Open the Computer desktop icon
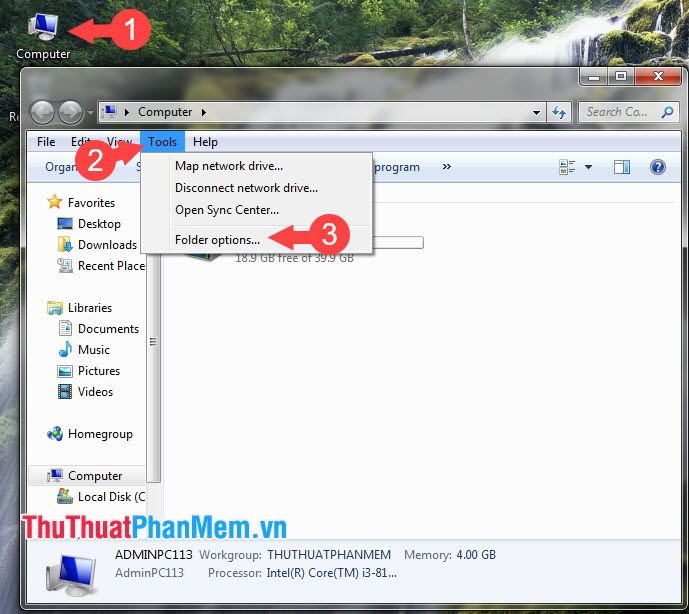689x614 pixels. [x=43, y=36]
